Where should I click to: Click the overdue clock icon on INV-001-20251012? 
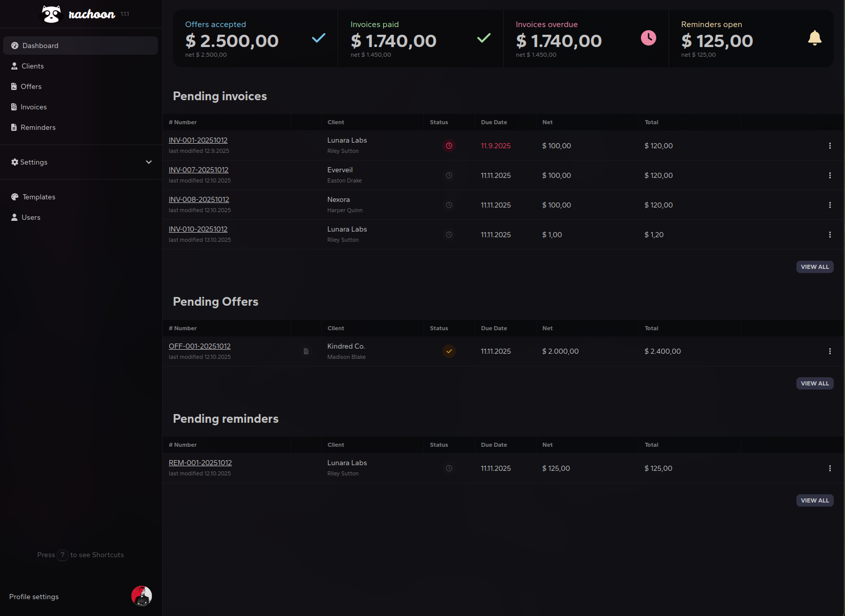click(x=449, y=146)
